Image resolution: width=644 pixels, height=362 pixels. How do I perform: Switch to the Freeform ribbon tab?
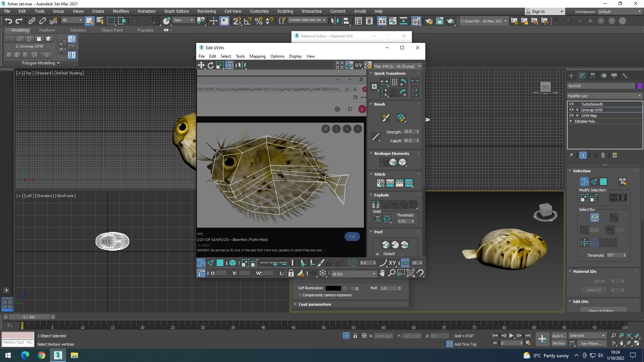47,30
